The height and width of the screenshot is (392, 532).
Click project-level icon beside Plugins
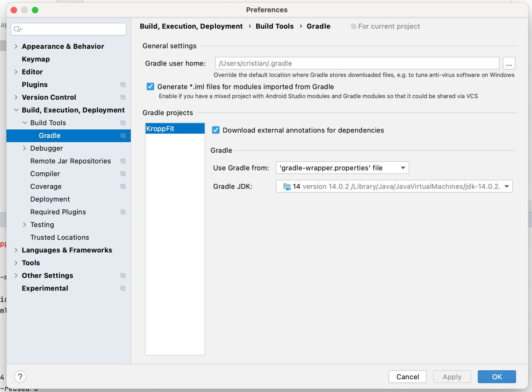(x=123, y=85)
